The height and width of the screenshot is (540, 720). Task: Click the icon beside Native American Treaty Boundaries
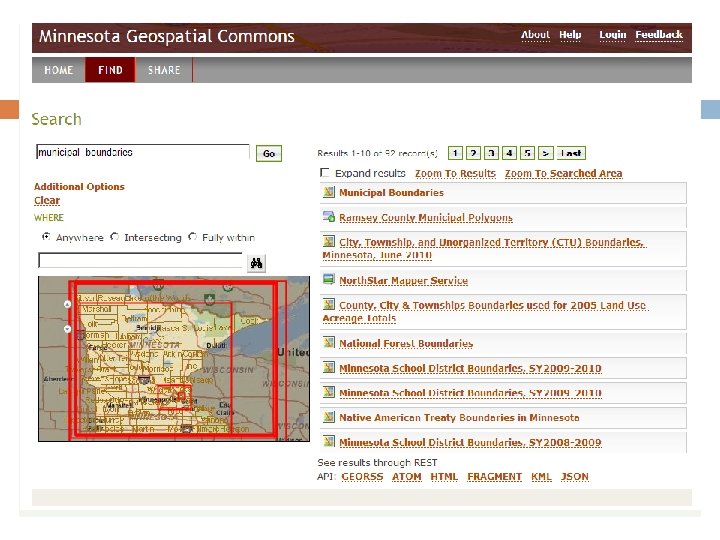pyautogui.click(x=329, y=416)
